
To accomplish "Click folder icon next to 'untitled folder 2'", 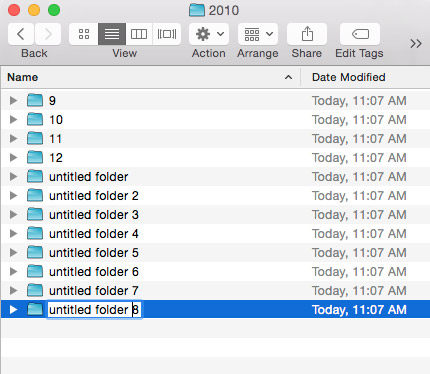I will pos(35,195).
